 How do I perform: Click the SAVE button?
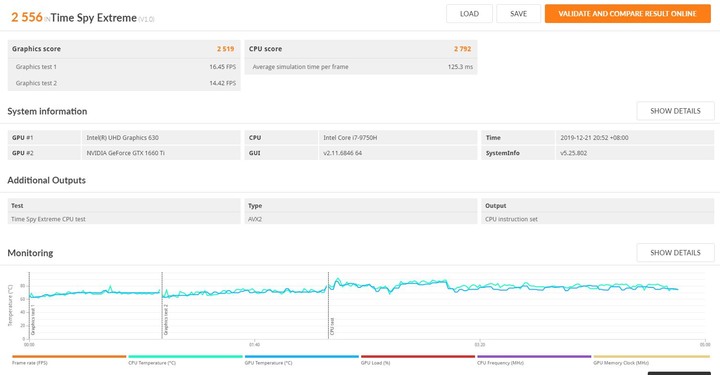pos(518,14)
